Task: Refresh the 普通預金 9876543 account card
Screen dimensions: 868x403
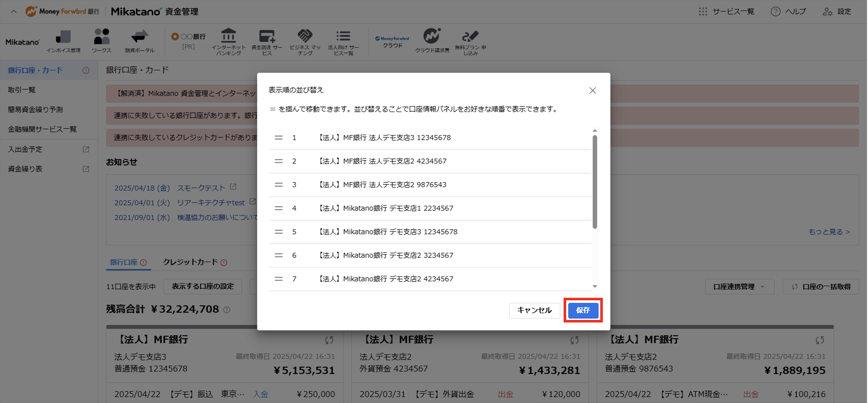Action: [820, 340]
